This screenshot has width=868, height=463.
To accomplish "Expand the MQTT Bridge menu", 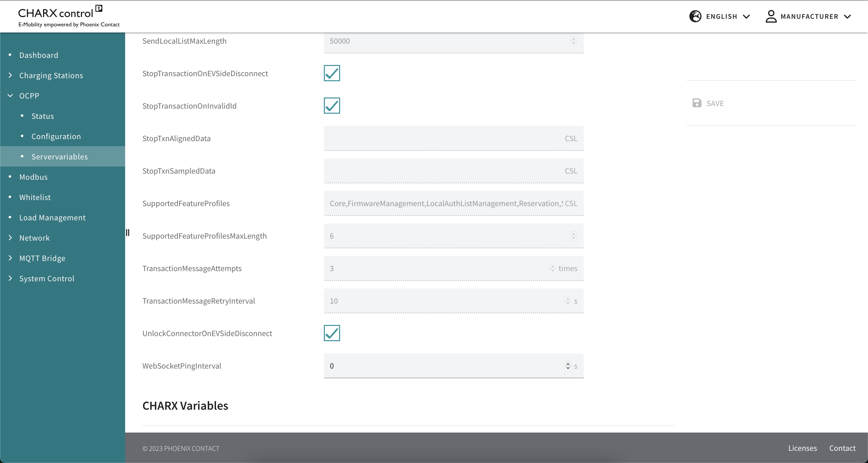I will [x=10, y=258].
